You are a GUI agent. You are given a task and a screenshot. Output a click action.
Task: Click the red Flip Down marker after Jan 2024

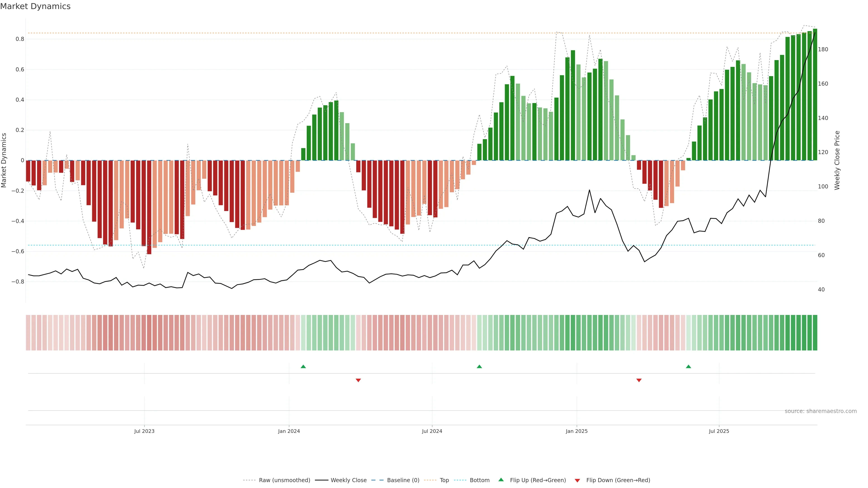point(358,380)
